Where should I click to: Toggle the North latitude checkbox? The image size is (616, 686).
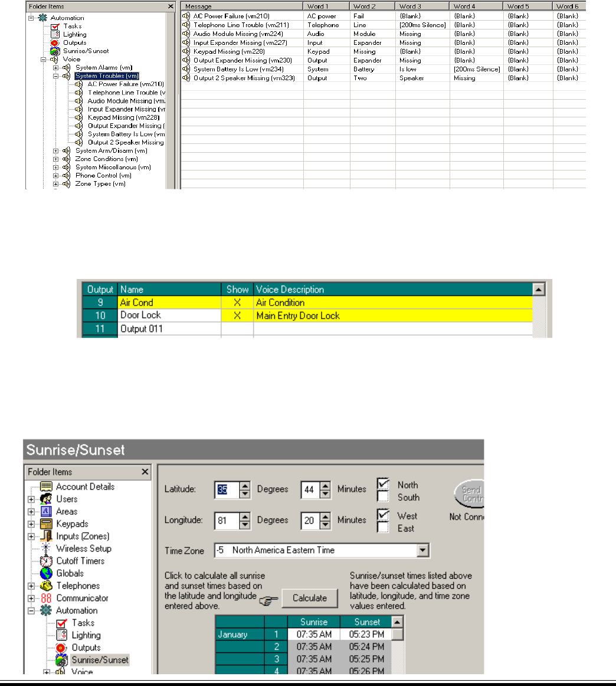point(383,484)
